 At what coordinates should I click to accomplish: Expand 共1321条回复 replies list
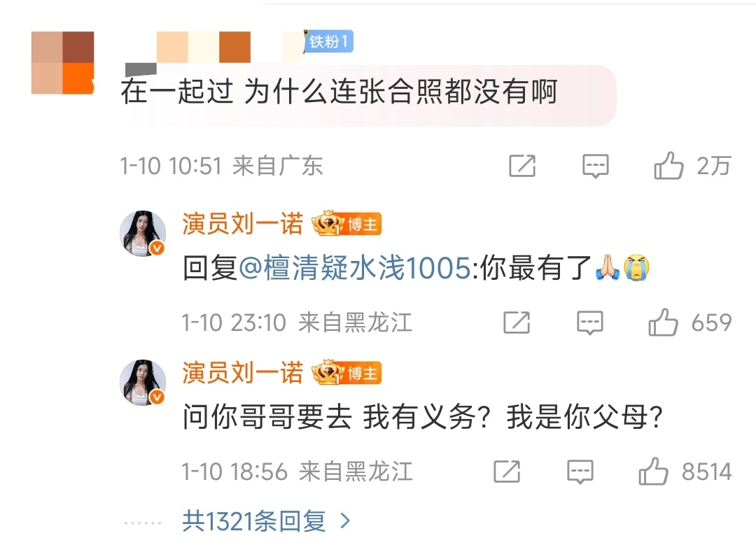[254, 521]
